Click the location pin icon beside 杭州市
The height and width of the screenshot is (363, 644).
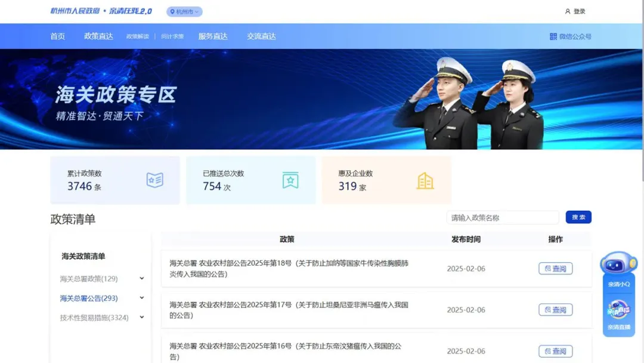[x=171, y=11]
